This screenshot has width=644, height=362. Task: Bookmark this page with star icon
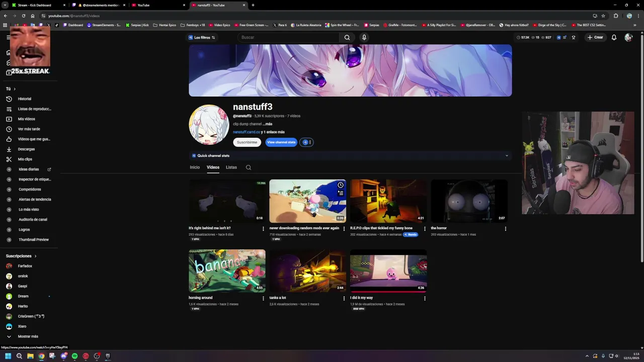coord(603,16)
